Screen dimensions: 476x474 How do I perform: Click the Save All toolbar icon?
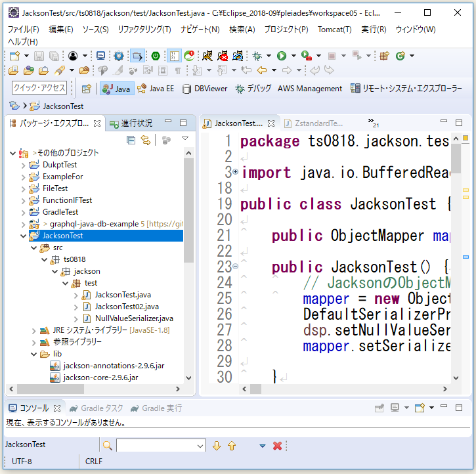[54, 56]
